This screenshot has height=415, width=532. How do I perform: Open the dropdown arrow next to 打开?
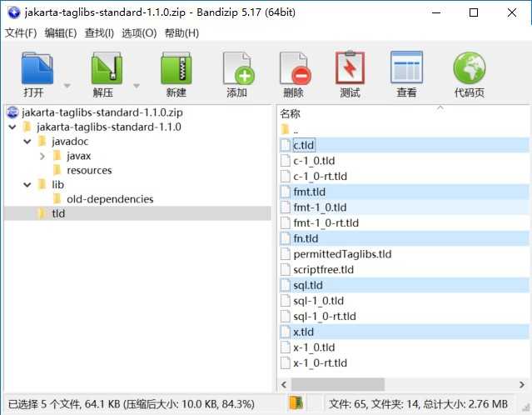tap(67, 86)
